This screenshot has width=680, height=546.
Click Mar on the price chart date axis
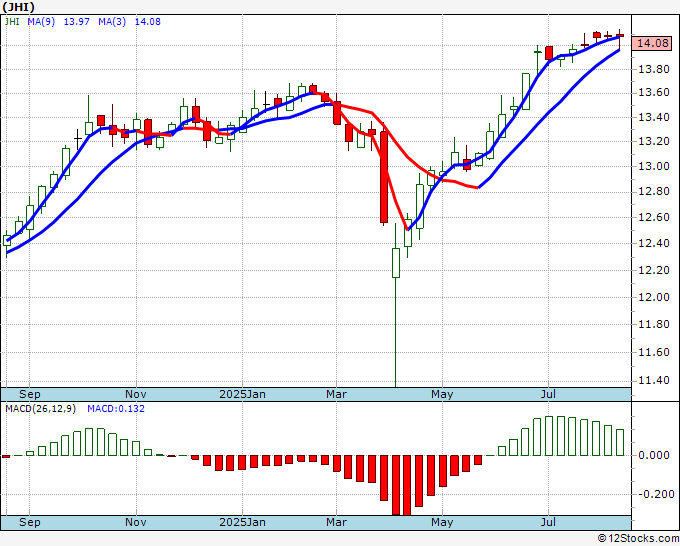pyautogui.click(x=336, y=394)
